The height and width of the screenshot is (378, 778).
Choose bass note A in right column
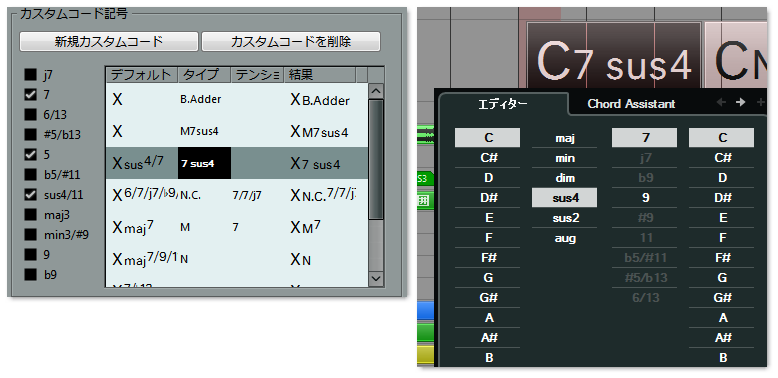click(x=722, y=318)
